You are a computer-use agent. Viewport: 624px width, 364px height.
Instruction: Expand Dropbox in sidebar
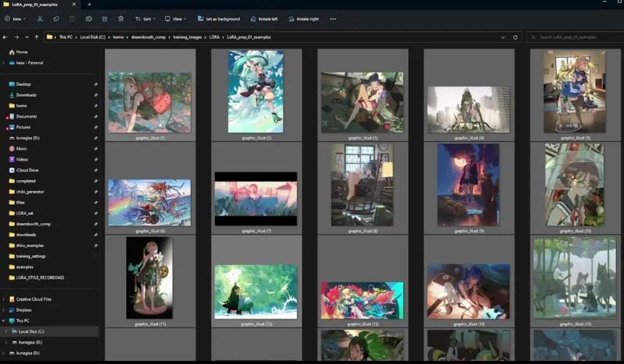4,310
